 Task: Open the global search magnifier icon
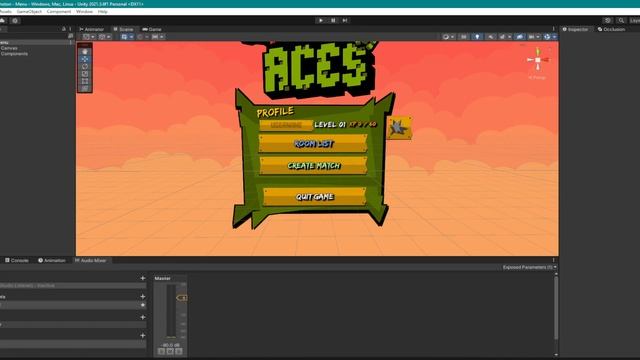coord(621,20)
